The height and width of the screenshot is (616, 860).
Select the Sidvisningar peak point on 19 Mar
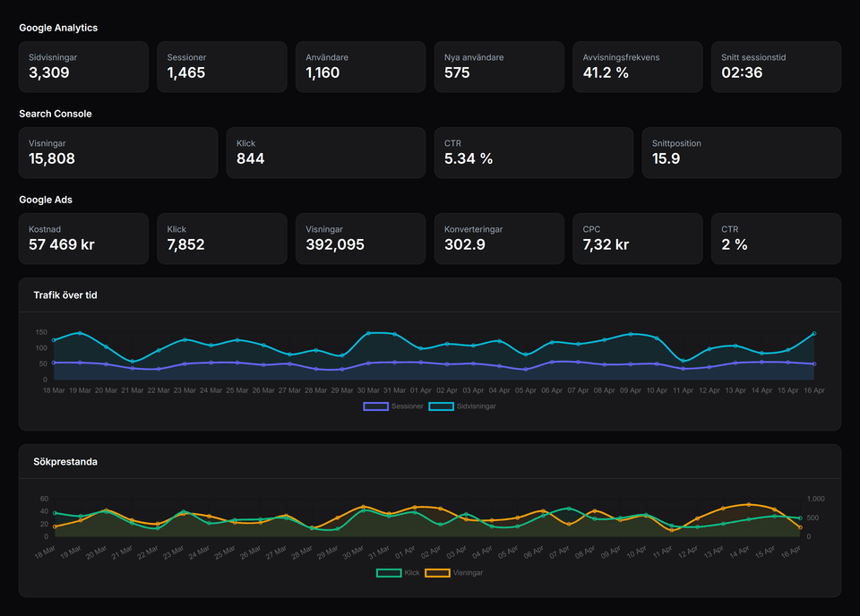(80, 333)
